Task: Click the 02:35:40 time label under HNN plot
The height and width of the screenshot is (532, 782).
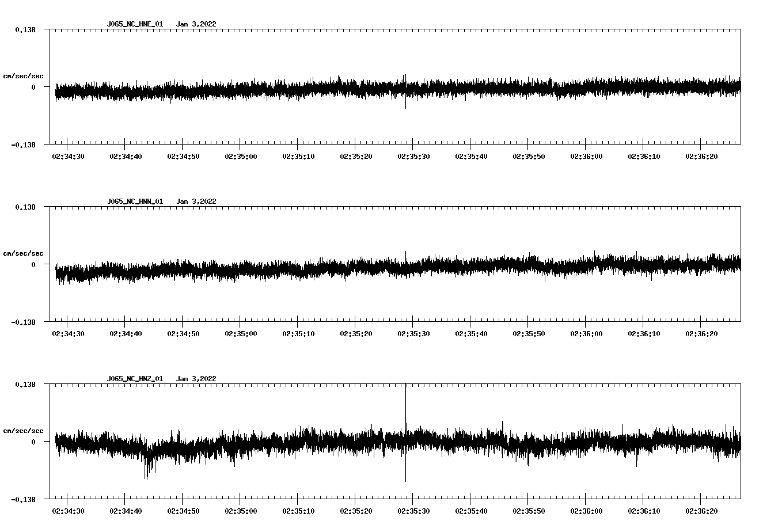Action: click(471, 334)
